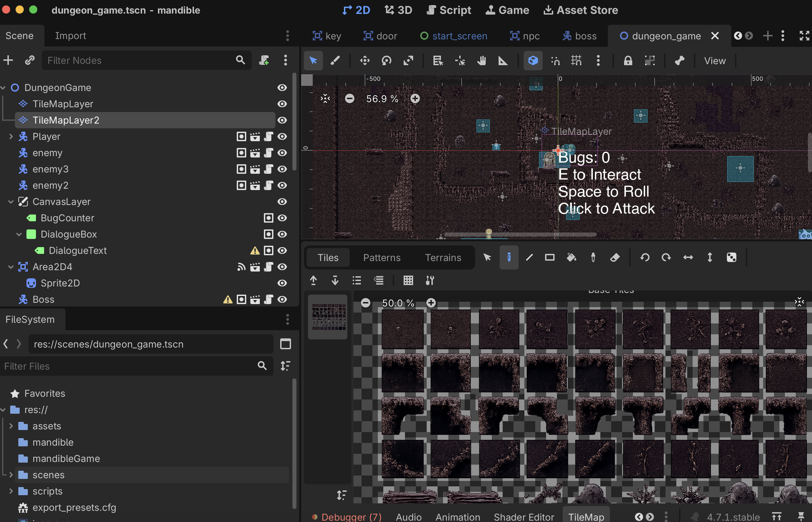Screen dimensions: 812x522
Task: Select the TileMap Paint tool
Action: click(509, 258)
